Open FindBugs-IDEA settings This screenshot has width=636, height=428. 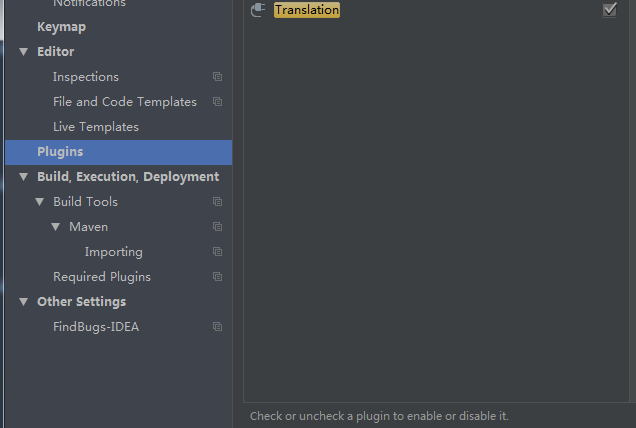click(96, 327)
